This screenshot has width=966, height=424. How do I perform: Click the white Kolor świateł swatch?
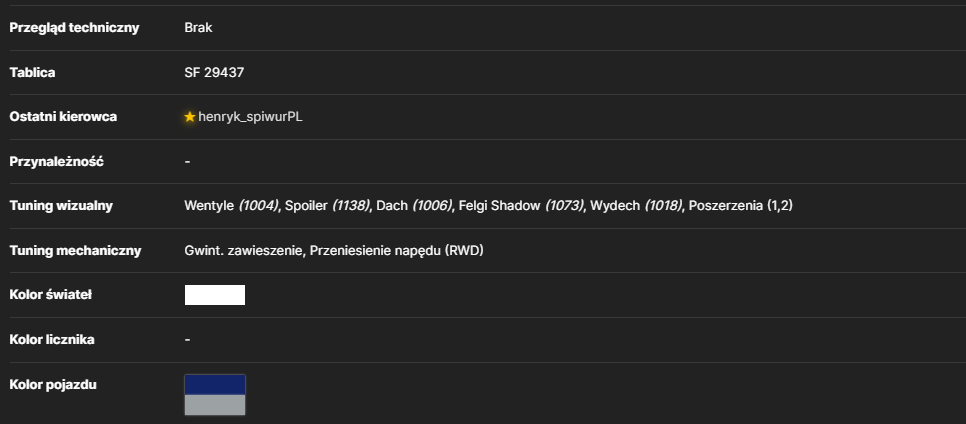click(x=215, y=295)
